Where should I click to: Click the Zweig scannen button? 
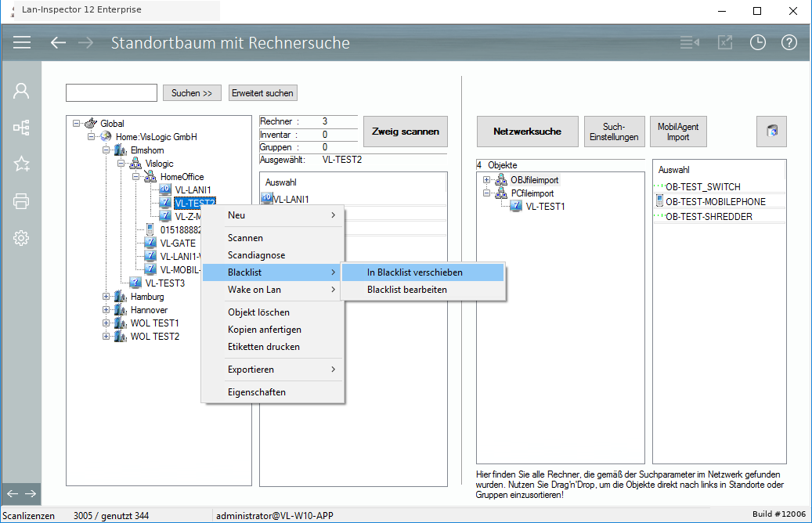point(406,132)
